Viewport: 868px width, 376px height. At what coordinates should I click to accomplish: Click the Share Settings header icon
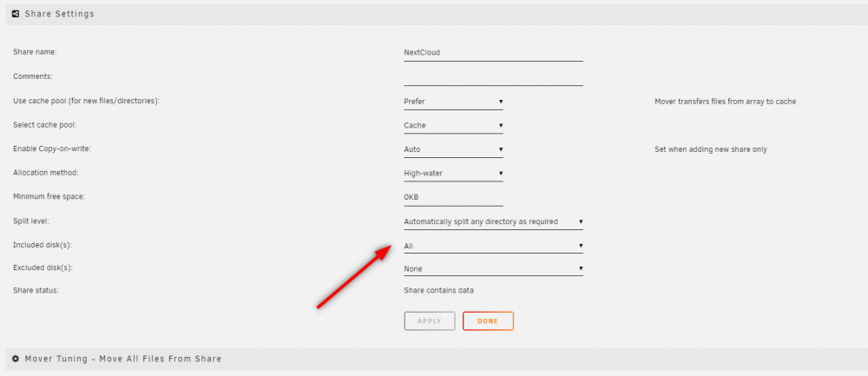(16, 14)
